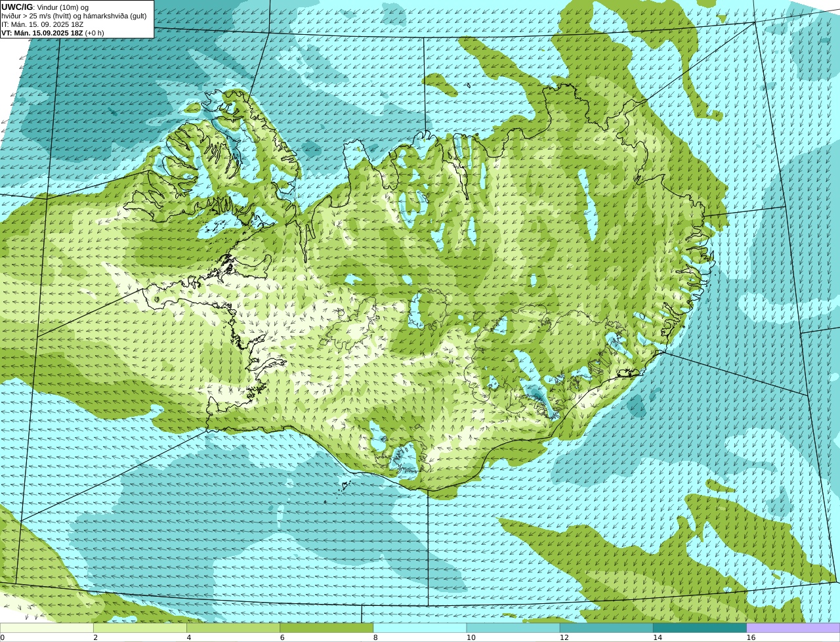
Task: Click the medium teal 12–14 m/s legend swatch
Action: (606, 628)
